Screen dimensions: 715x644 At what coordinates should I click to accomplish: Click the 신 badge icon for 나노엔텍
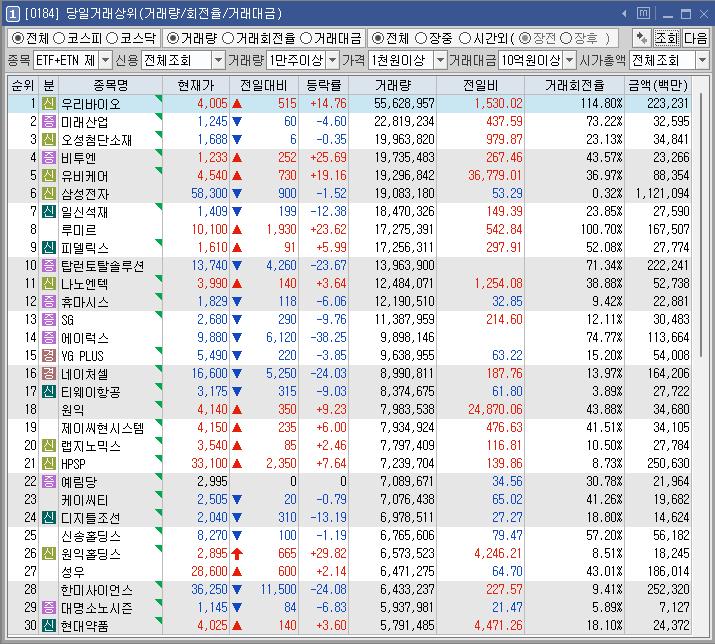pyautogui.click(x=49, y=283)
